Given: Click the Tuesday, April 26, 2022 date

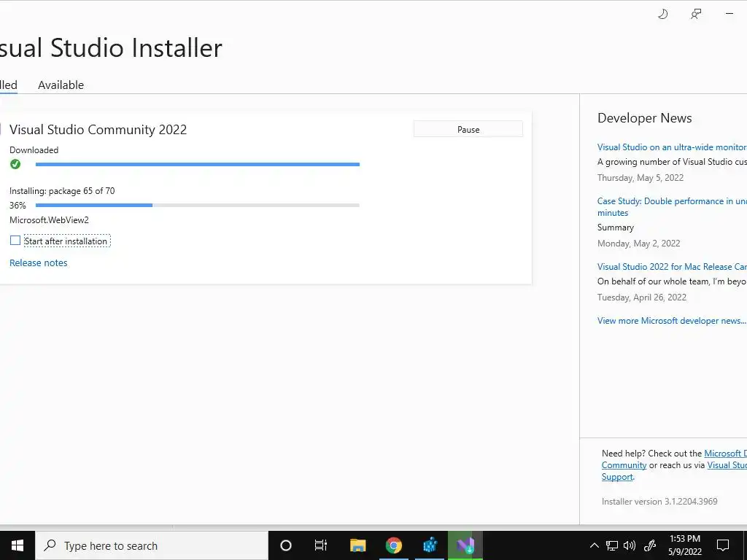Looking at the screenshot, I should [642, 297].
